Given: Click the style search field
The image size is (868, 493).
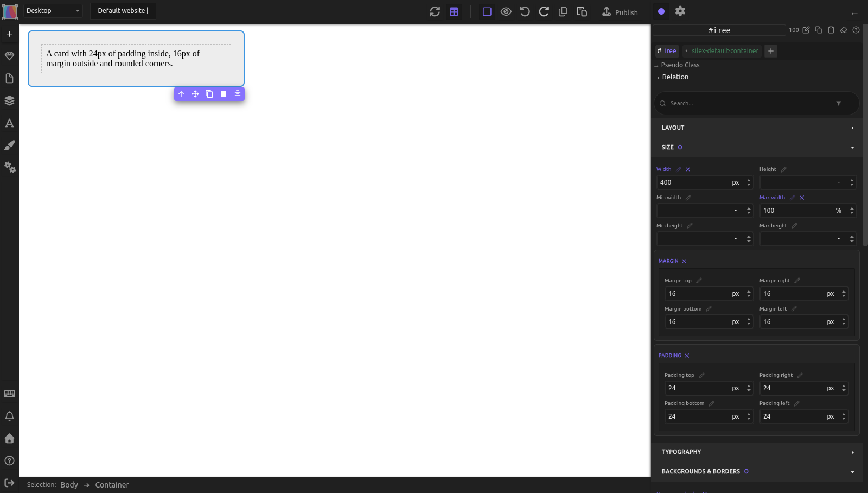Looking at the screenshot, I should [x=757, y=103].
